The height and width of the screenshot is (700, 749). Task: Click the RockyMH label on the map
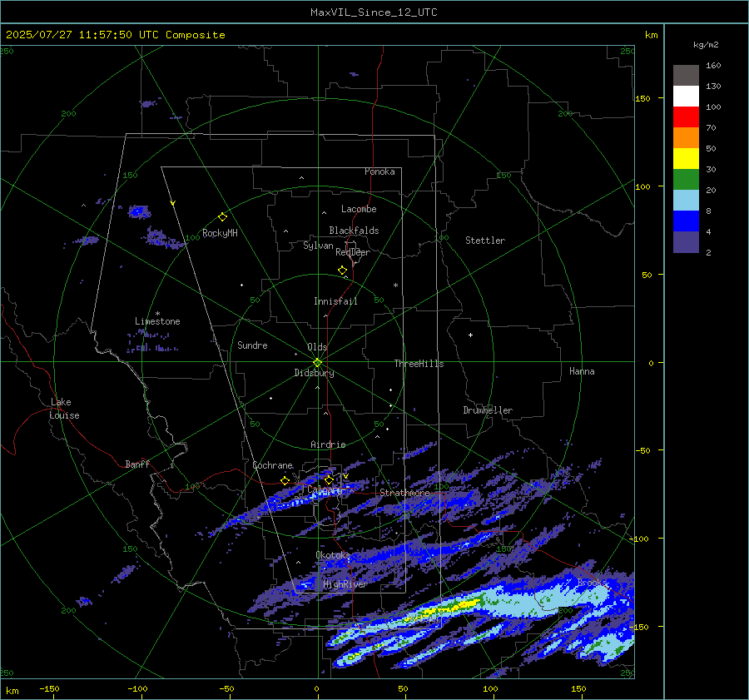pyautogui.click(x=220, y=233)
